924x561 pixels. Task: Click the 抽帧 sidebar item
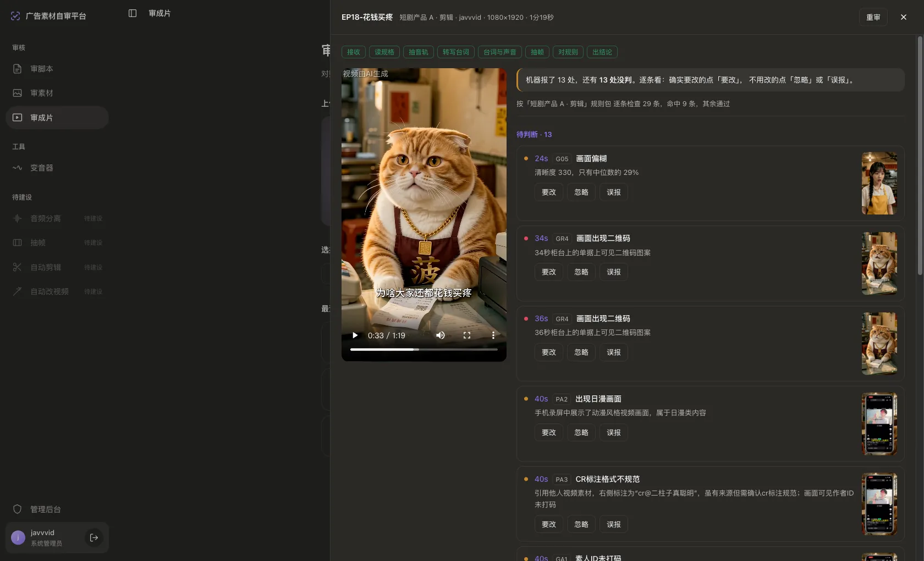[57, 243]
